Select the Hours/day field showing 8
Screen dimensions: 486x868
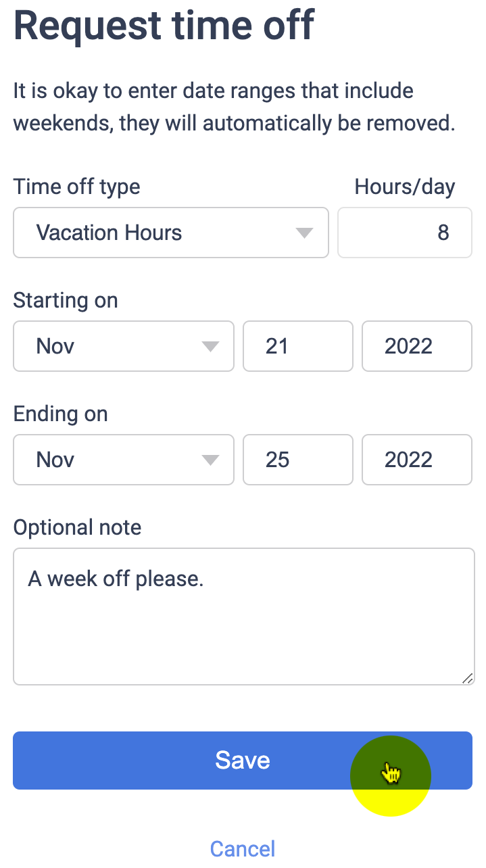(x=404, y=233)
